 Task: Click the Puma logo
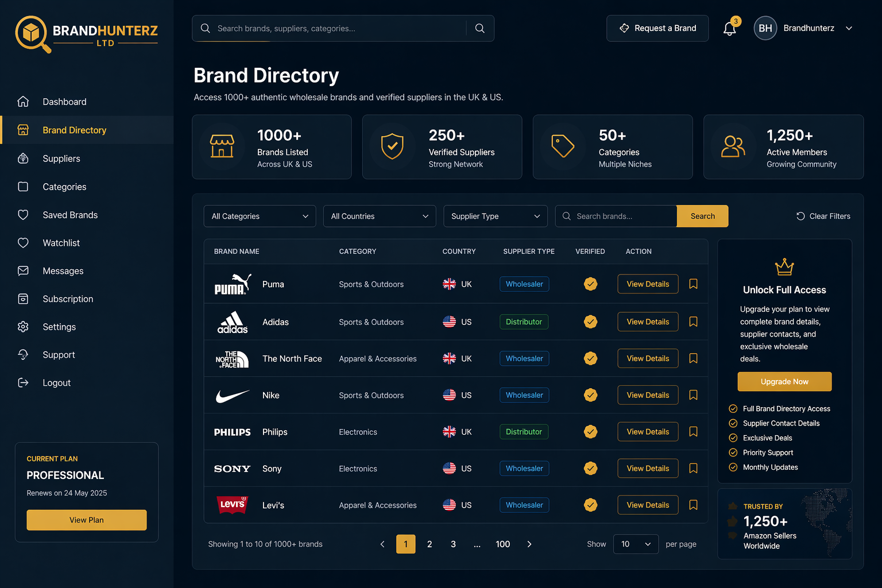tap(233, 284)
